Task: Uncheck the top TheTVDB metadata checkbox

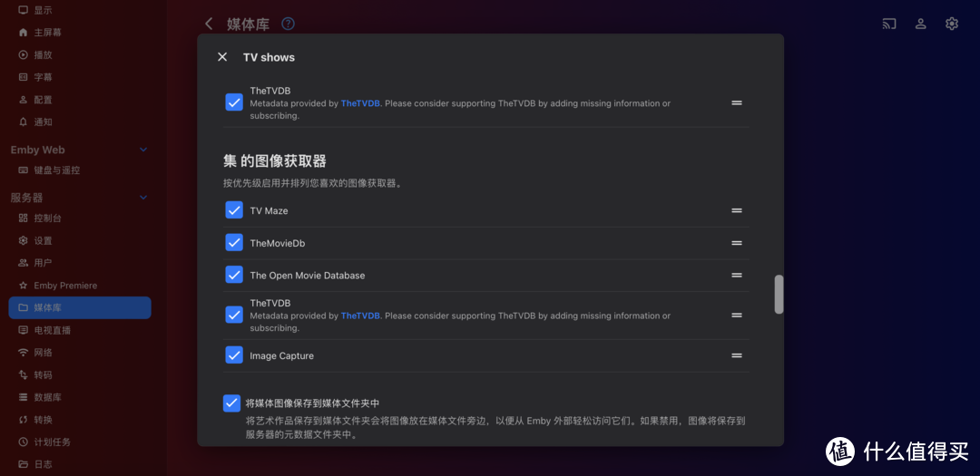Action: click(234, 102)
